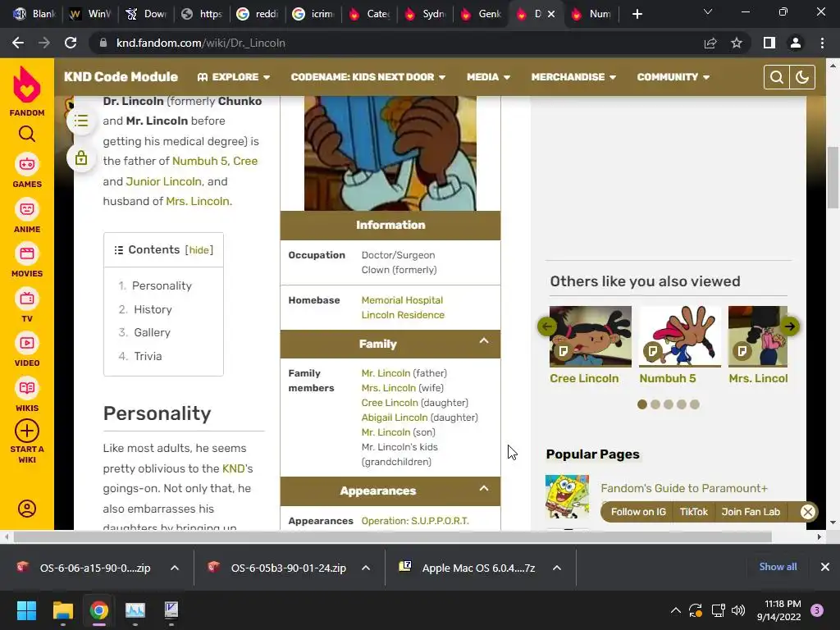Click the share page icon in address bar
840x630 pixels.
pyautogui.click(x=710, y=43)
